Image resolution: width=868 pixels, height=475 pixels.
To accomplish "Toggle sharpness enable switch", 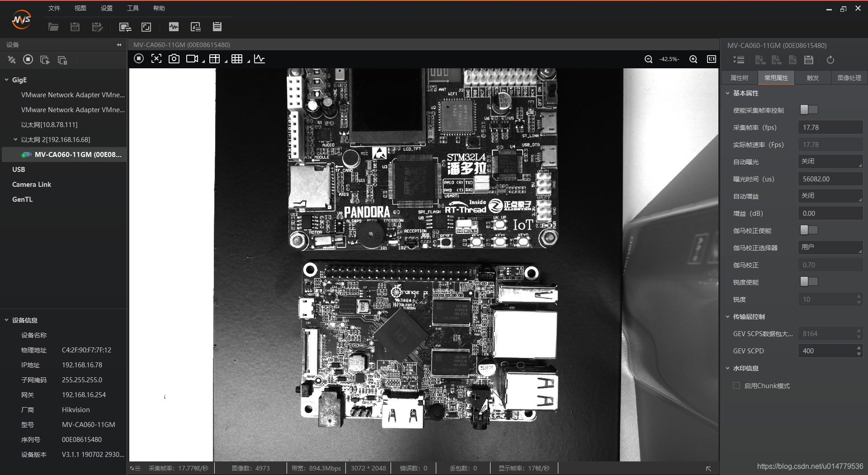I will 809,282.
